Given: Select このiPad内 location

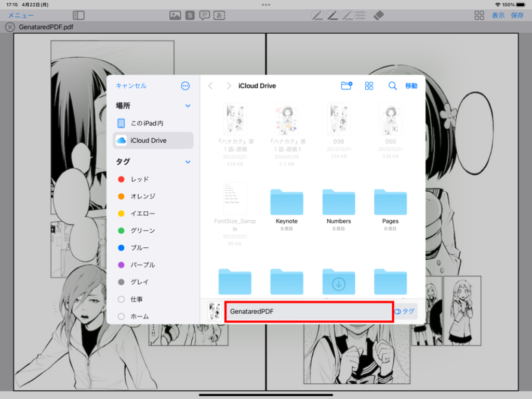Looking at the screenshot, I should coord(153,123).
